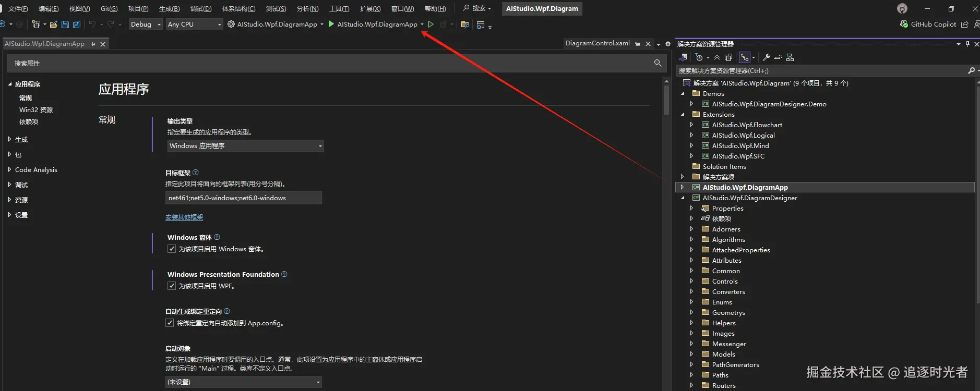Toggle pin on DiagramControl.xaml tab
This screenshot has height=391, width=980.
(x=638, y=44)
